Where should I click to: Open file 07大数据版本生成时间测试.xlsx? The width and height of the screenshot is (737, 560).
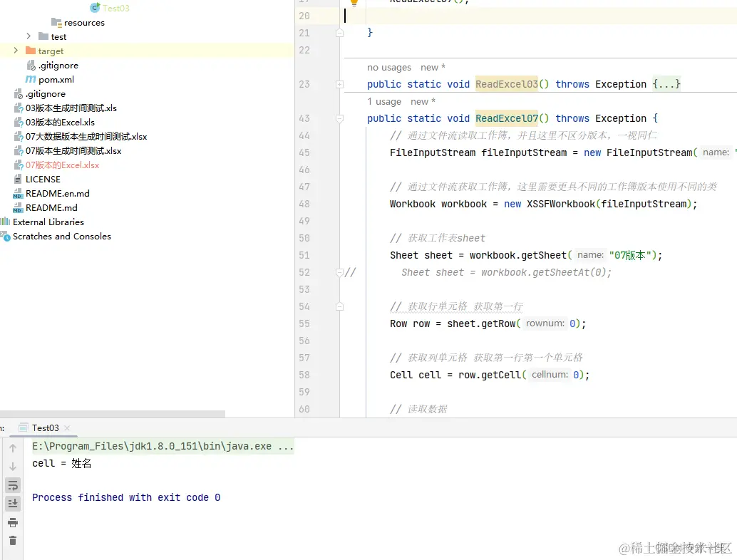click(x=86, y=137)
